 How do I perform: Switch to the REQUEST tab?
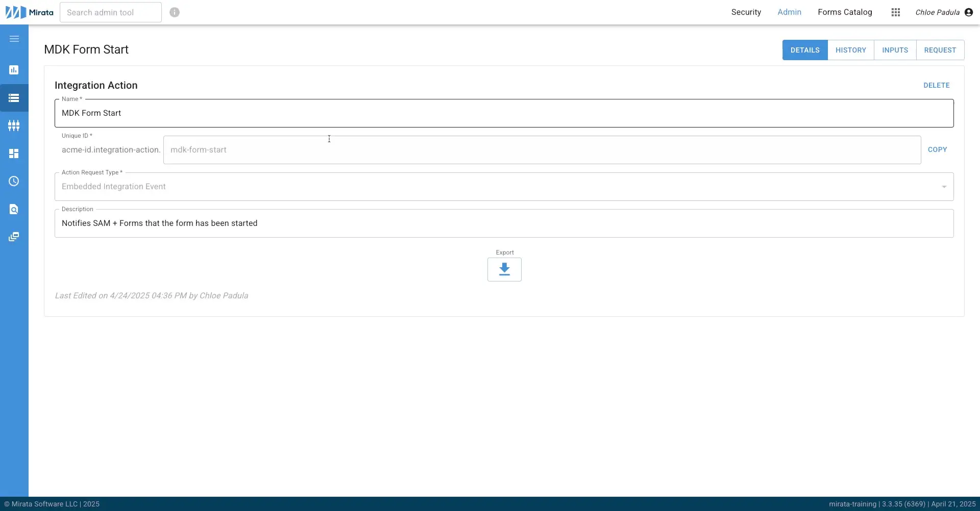(x=940, y=49)
